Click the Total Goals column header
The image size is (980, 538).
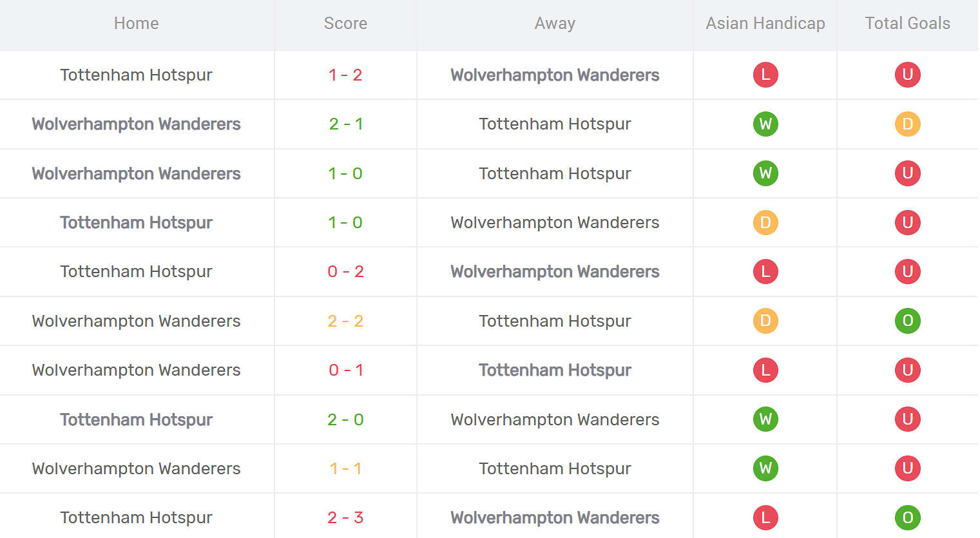point(907,23)
